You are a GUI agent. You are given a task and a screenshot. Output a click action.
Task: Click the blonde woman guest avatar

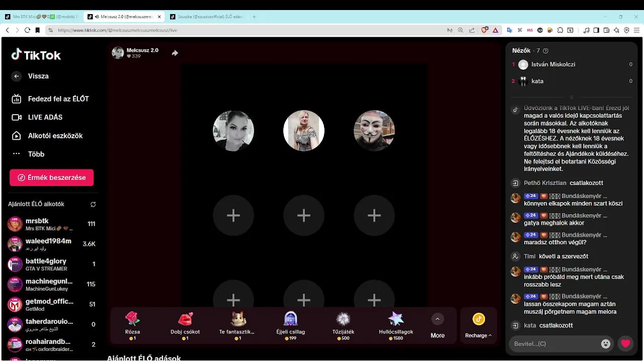pyautogui.click(x=304, y=131)
